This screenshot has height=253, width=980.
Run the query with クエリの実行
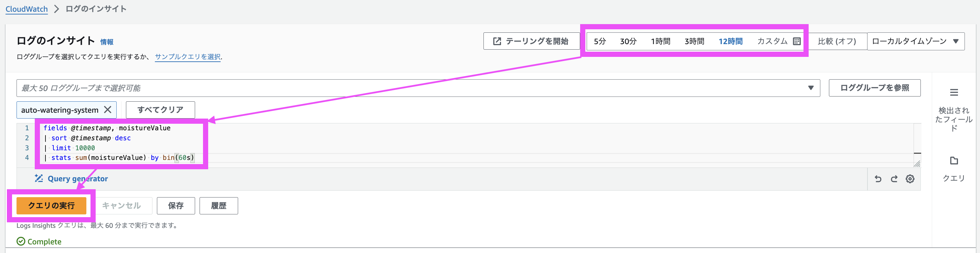(x=51, y=206)
